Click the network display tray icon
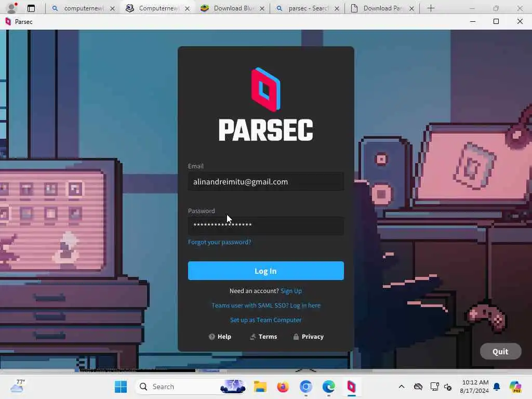532x399 pixels. 434,387
